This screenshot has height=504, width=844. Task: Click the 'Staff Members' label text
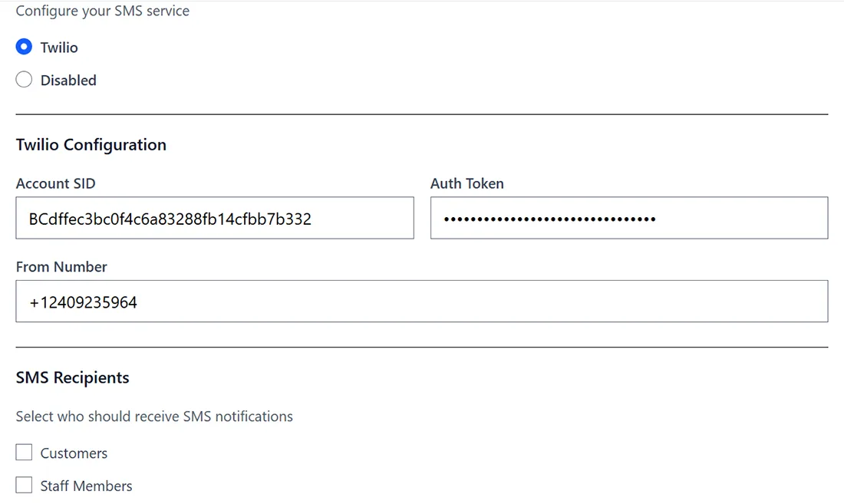[x=86, y=486]
